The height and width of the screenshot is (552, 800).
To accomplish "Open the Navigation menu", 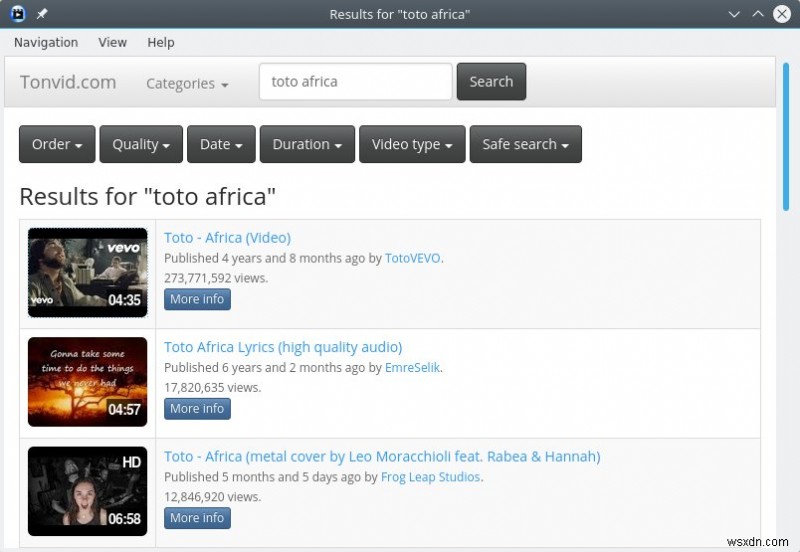I will (46, 42).
